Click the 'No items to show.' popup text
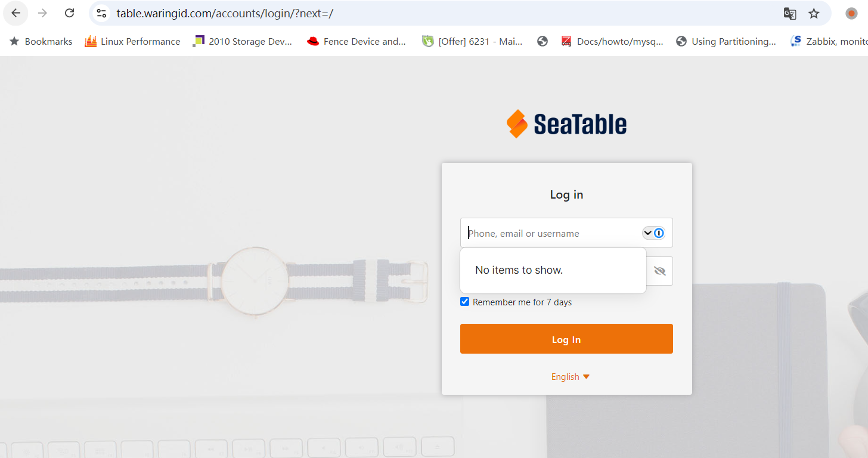The image size is (868, 458). (x=519, y=270)
